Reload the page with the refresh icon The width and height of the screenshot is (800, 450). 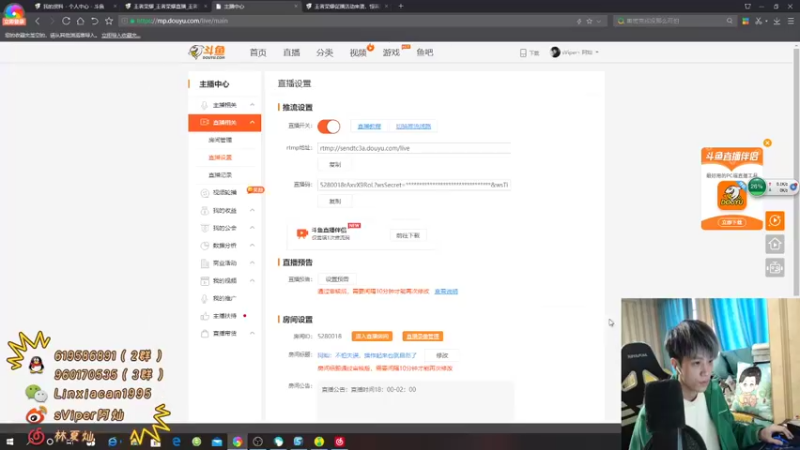(x=66, y=21)
